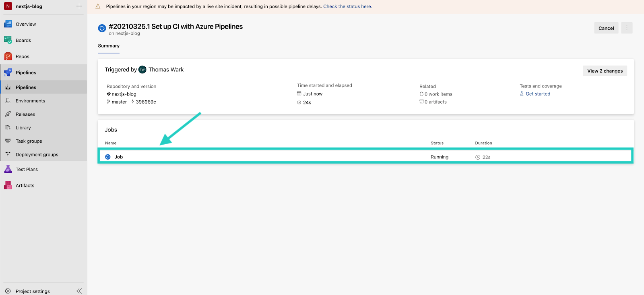Open the Overview sidebar icon

tap(8, 24)
